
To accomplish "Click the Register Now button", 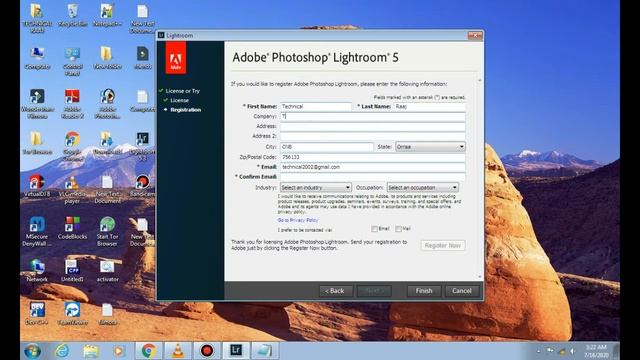I will point(443,245).
